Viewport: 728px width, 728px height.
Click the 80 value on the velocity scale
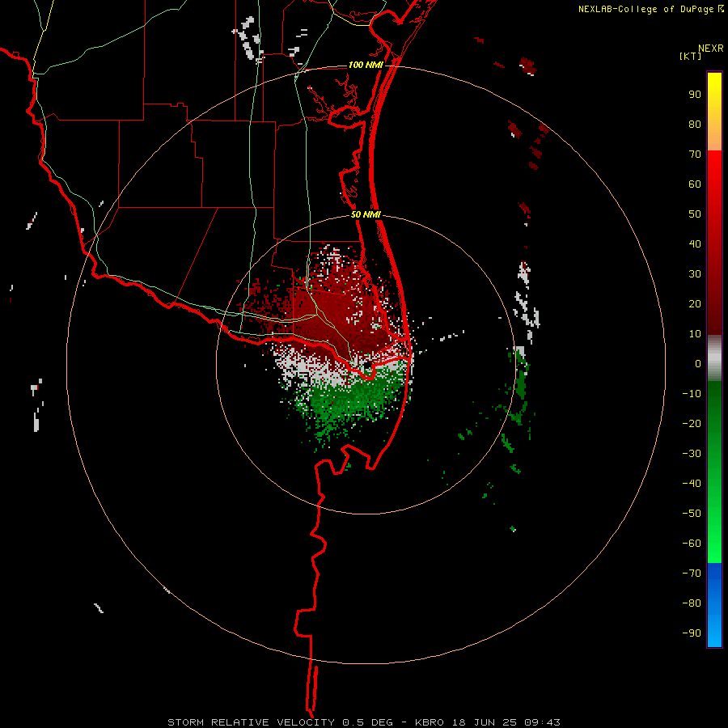point(695,125)
